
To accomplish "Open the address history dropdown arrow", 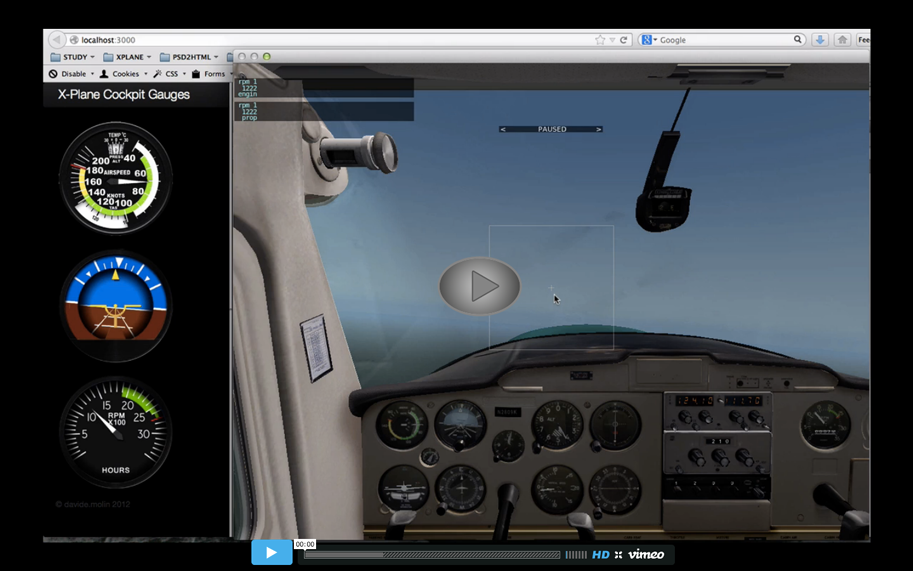I will tap(613, 40).
